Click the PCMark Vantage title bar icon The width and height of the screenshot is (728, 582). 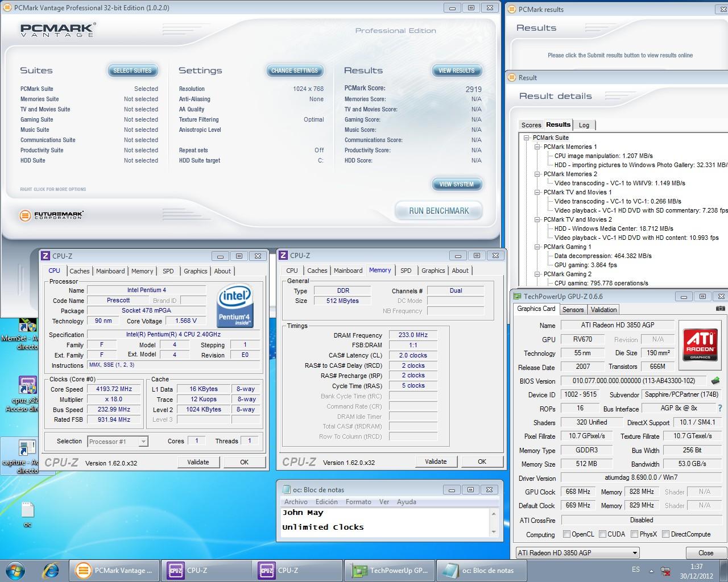coord(7,8)
